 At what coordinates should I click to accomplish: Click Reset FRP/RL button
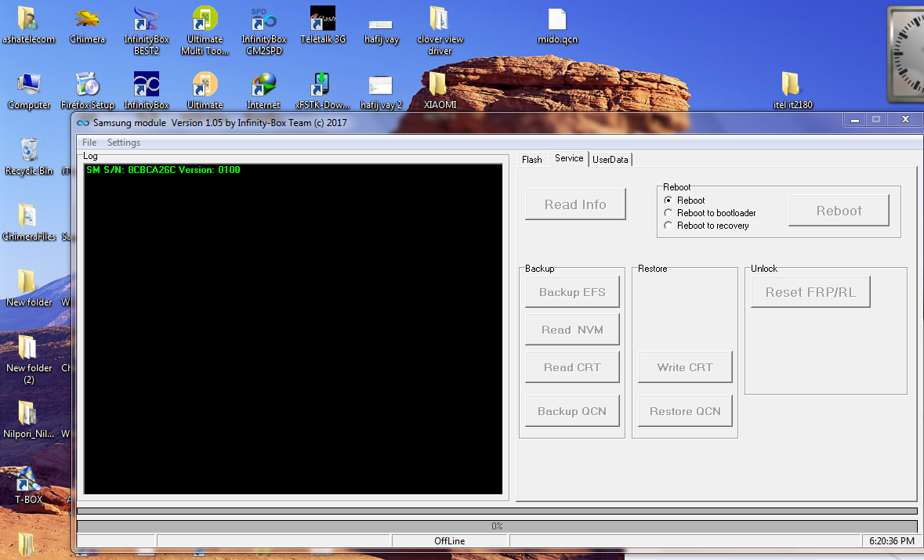[810, 292]
